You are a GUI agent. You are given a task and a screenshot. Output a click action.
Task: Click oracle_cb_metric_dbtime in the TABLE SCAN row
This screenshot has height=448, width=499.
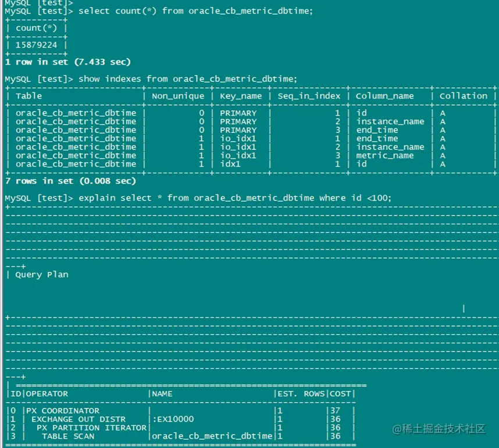click(x=212, y=436)
